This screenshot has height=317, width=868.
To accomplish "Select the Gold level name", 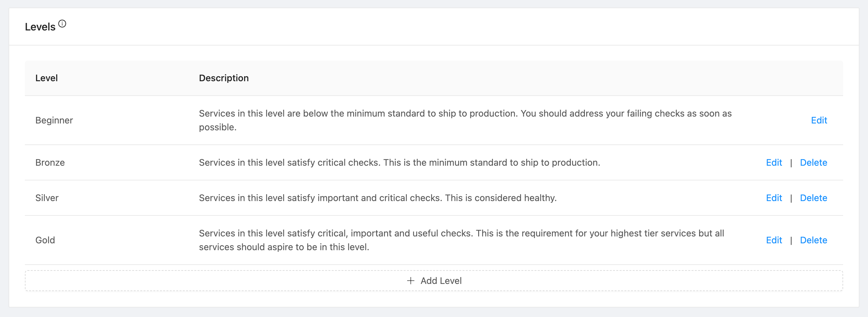I will [x=45, y=240].
